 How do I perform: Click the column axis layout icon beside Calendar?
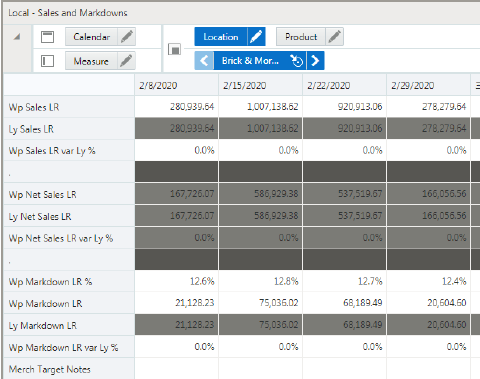click(x=47, y=37)
